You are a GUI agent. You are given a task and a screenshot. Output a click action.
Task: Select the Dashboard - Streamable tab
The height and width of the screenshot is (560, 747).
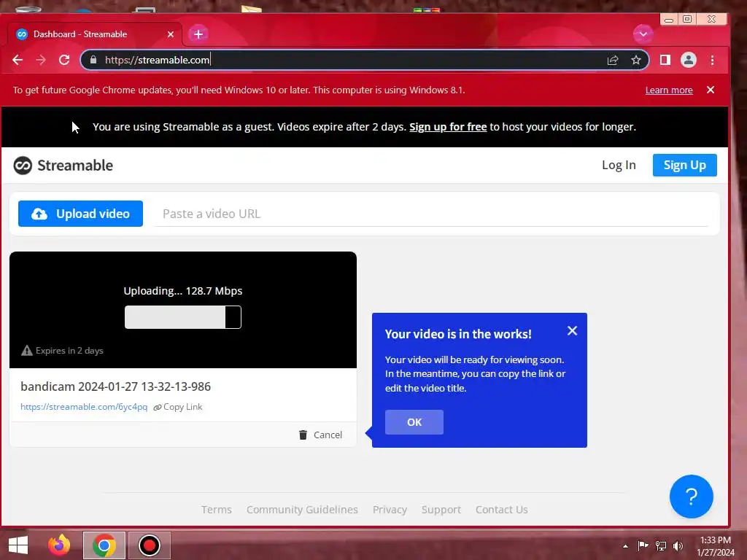(x=94, y=34)
